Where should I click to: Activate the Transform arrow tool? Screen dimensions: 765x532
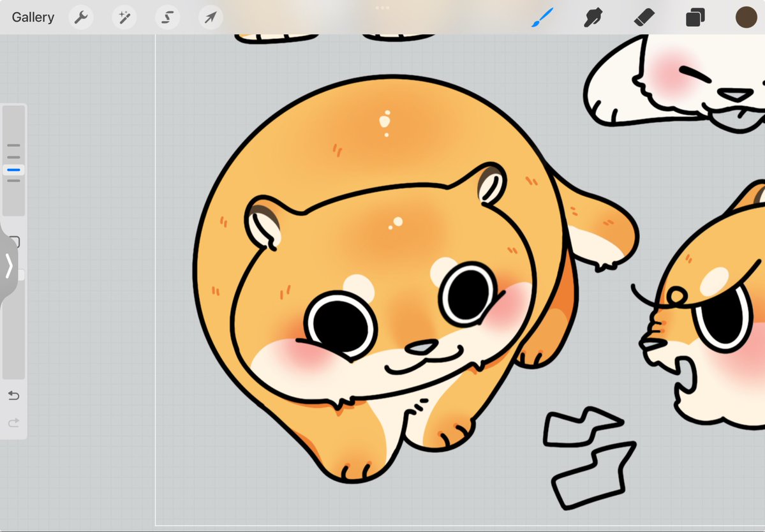(211, 18)
